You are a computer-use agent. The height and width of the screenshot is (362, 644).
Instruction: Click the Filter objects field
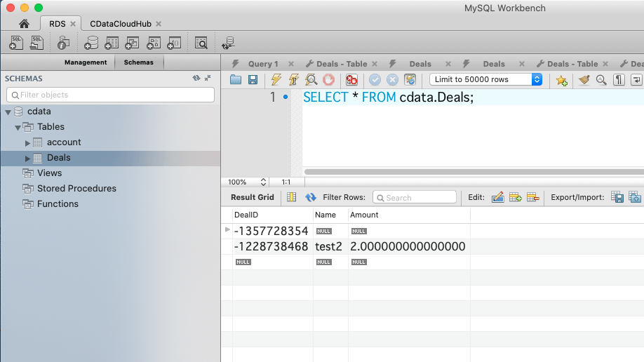click(110, 95)
